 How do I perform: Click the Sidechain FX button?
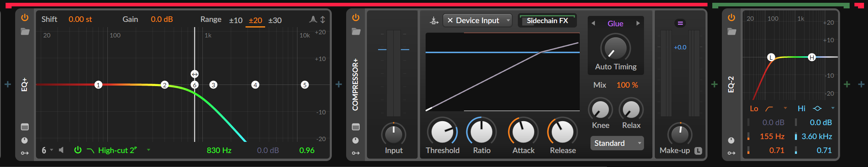pos(547,21)
